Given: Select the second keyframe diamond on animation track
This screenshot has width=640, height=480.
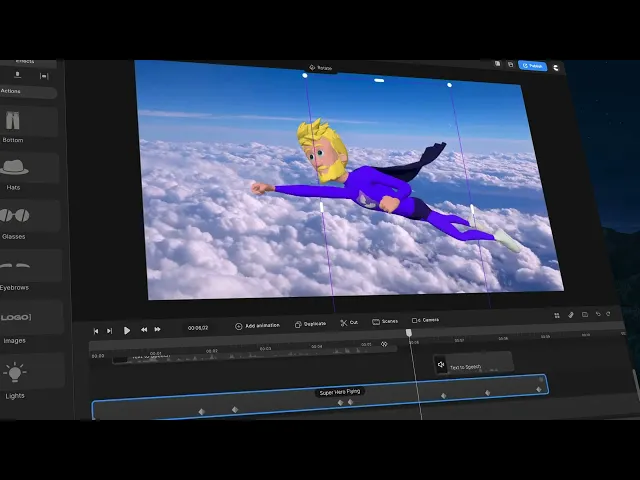Looking at the screenshot, I should [x=235, y=409].
